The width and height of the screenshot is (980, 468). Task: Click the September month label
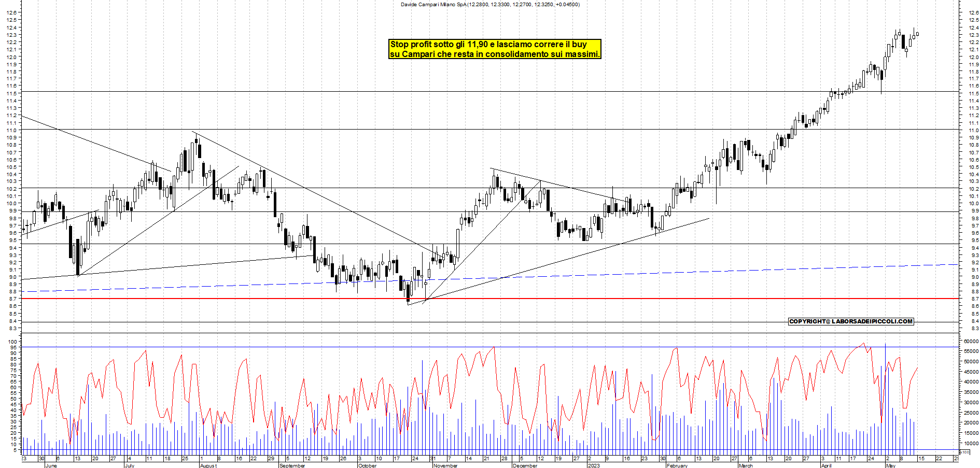click(x=292, y=465)
